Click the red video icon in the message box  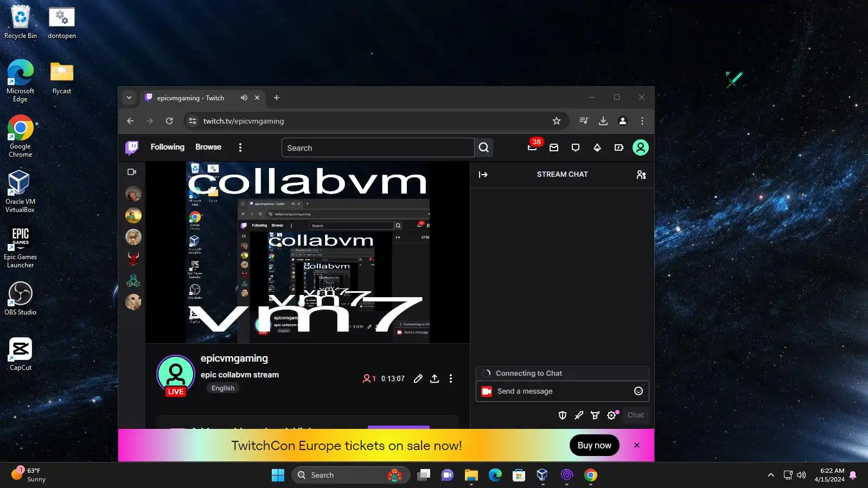[487, 391]
